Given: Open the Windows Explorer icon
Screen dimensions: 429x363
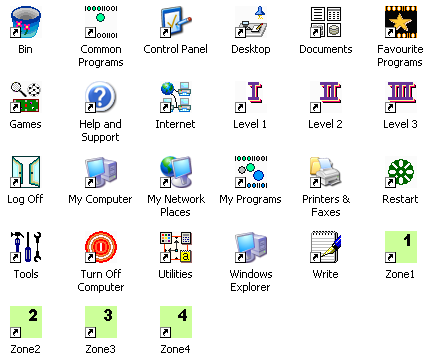Looking at the screenshot, I should pyautogui.click(x=251, y=247).
